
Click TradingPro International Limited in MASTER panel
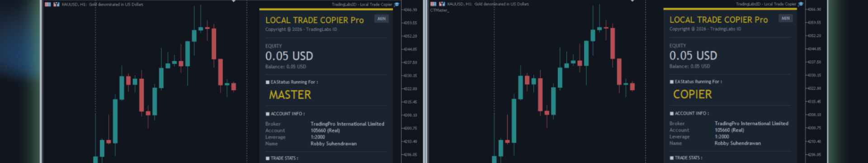[x=348, y=124]
